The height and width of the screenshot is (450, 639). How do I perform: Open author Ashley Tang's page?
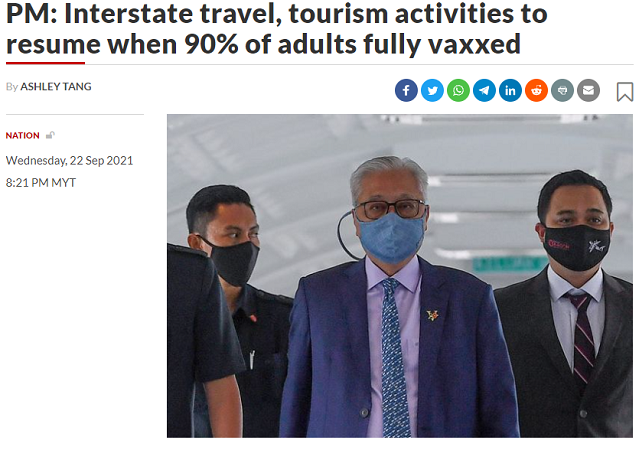[56, 87]
